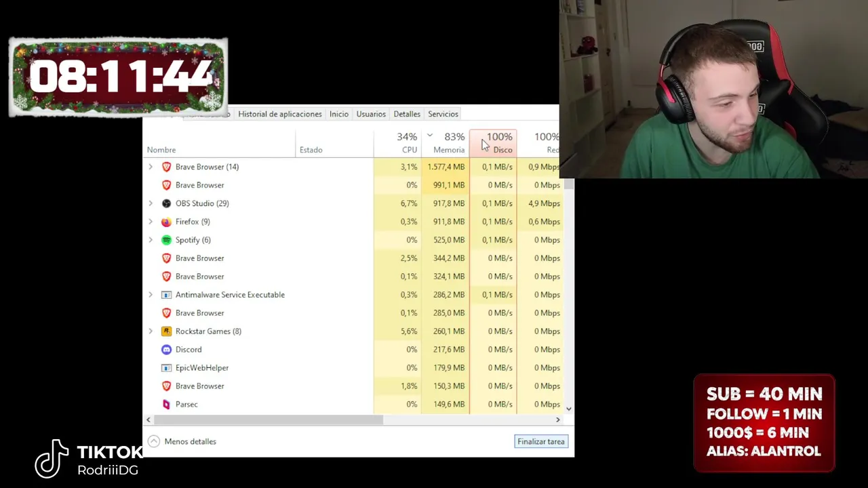
Task: Click the 217,6 MB memory value
Action: 449,350
